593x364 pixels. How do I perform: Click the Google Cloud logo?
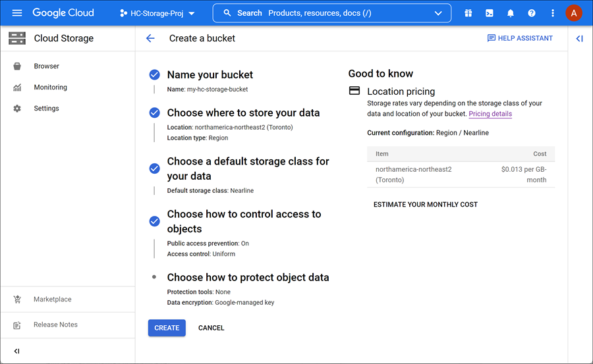pos(63,13)
